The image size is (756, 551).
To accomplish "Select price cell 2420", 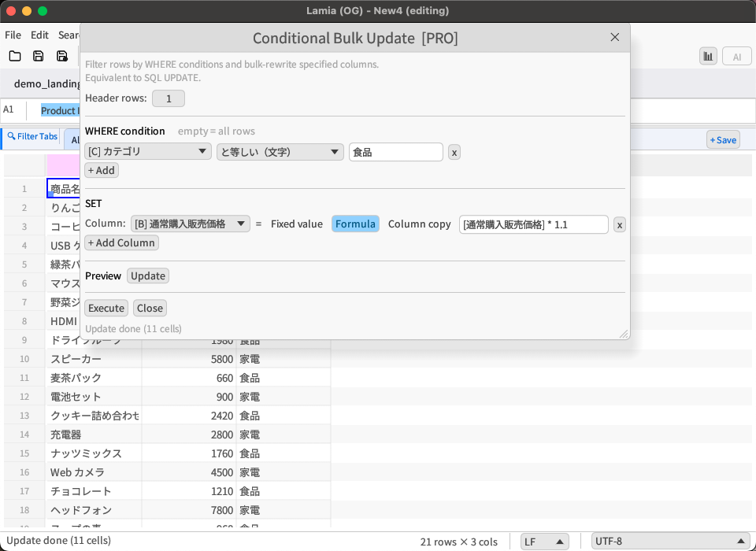I will (x=189, y=416).
